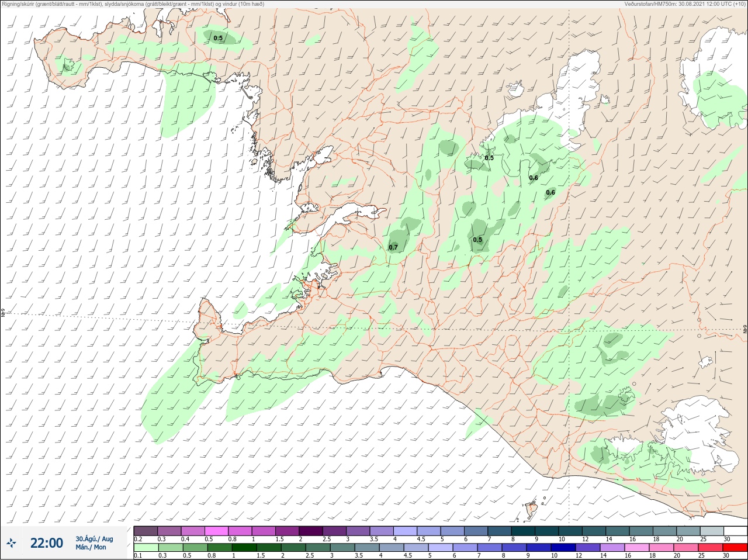Click upper legend row white swatch labeled 30
The height and width of the screenshot is (560, 748).
[x=736, y=531]
